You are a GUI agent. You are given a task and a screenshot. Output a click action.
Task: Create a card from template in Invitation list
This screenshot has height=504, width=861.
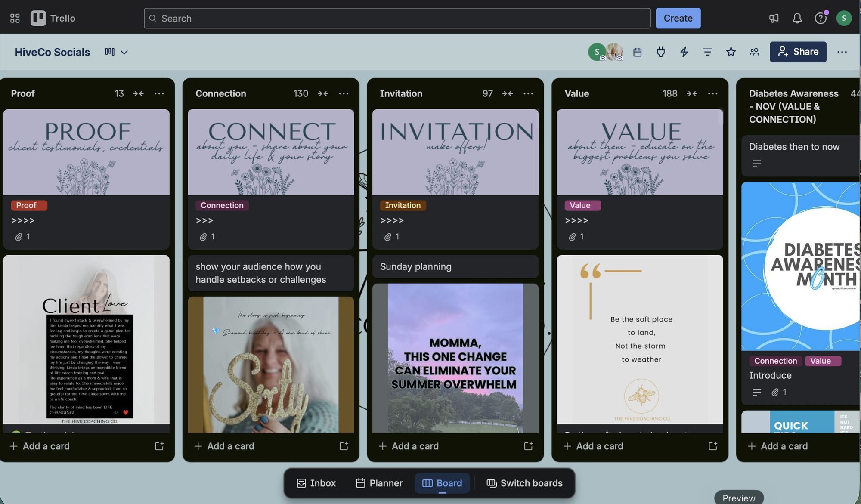pyautogui.click(x=528, y=446)
